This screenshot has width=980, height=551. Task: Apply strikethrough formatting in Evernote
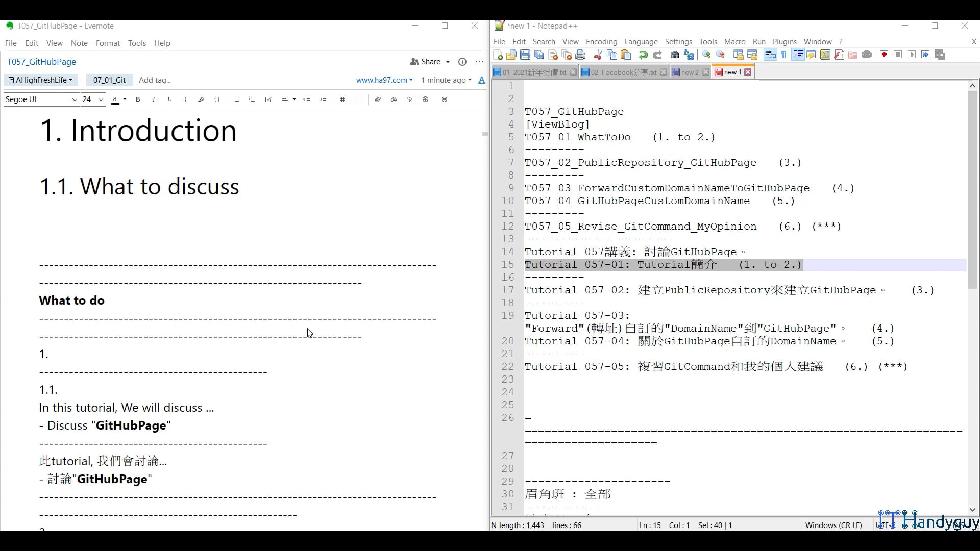pos(185,99)
